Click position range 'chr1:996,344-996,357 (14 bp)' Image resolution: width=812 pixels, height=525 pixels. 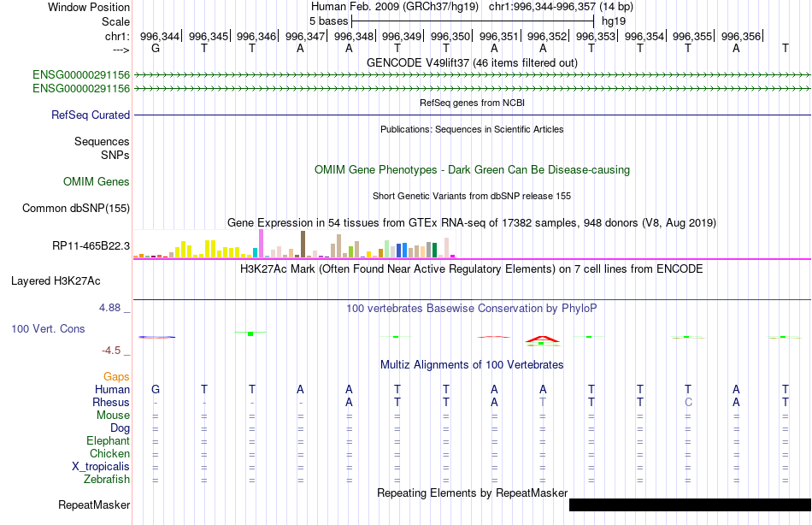[561, 7]
